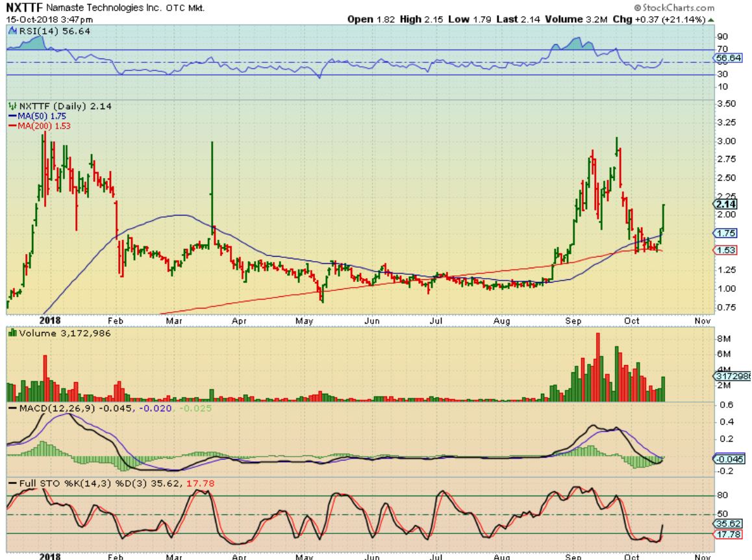Click the RSI area icon before RSI(14)

[13, 31]
